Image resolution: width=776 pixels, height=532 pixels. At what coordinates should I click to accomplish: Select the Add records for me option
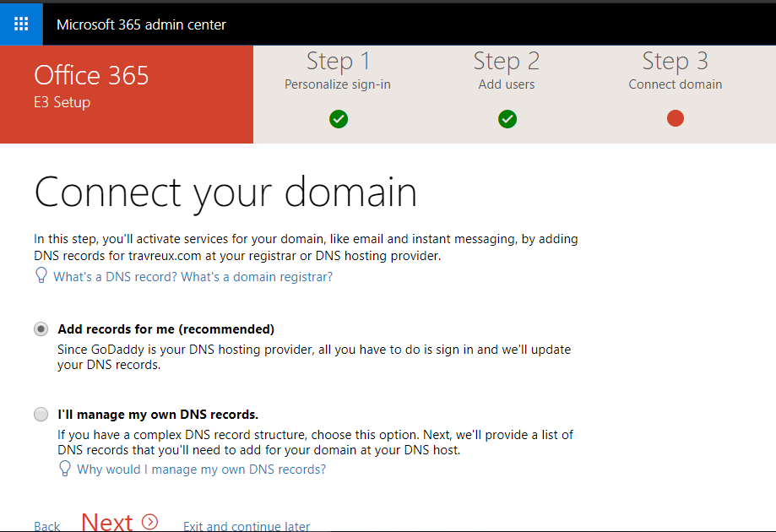(41, 329)
